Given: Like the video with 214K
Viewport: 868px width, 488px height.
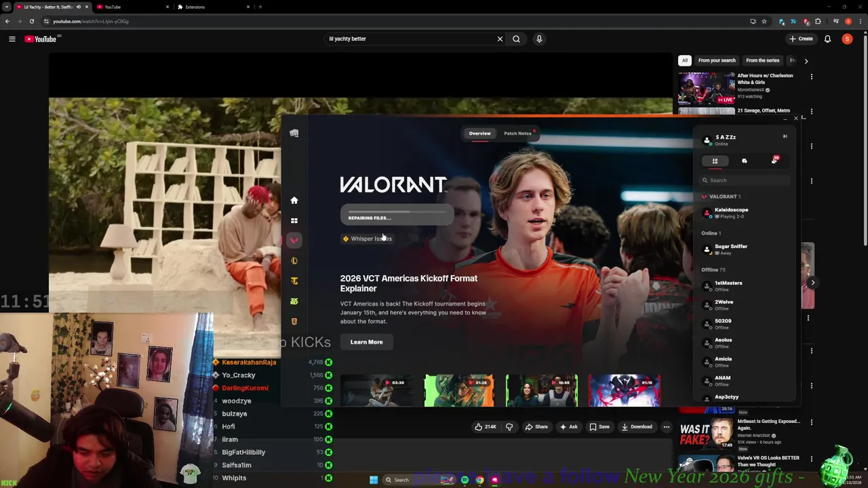Looking at the screenshot, I should [486, 427].
